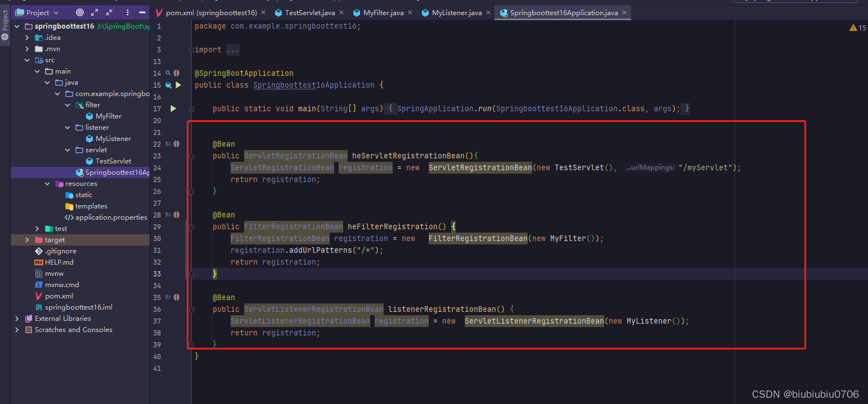Select application.properties in the project tree
The width and height of the screenshot is (868, 404).
pos(110,217)
